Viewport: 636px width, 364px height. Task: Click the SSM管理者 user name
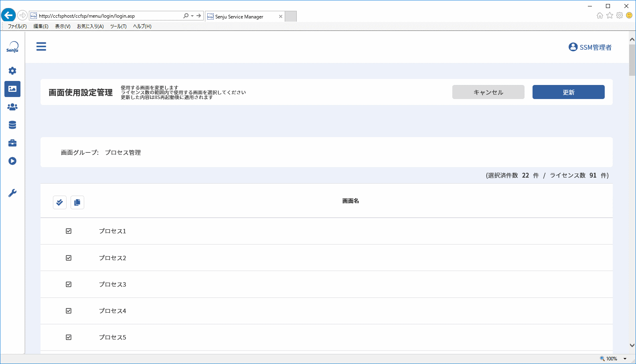(x=596, y=48)
